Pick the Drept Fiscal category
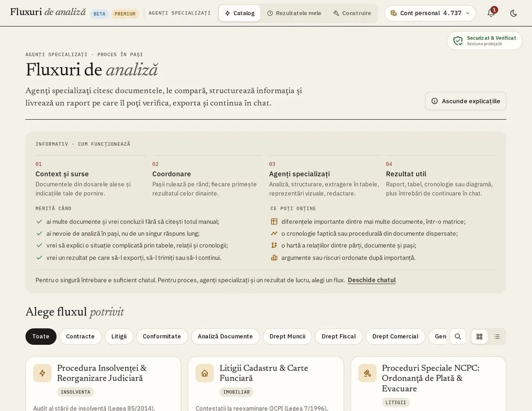The height and width of the screenshot is (411, 532). pos(339,337)
